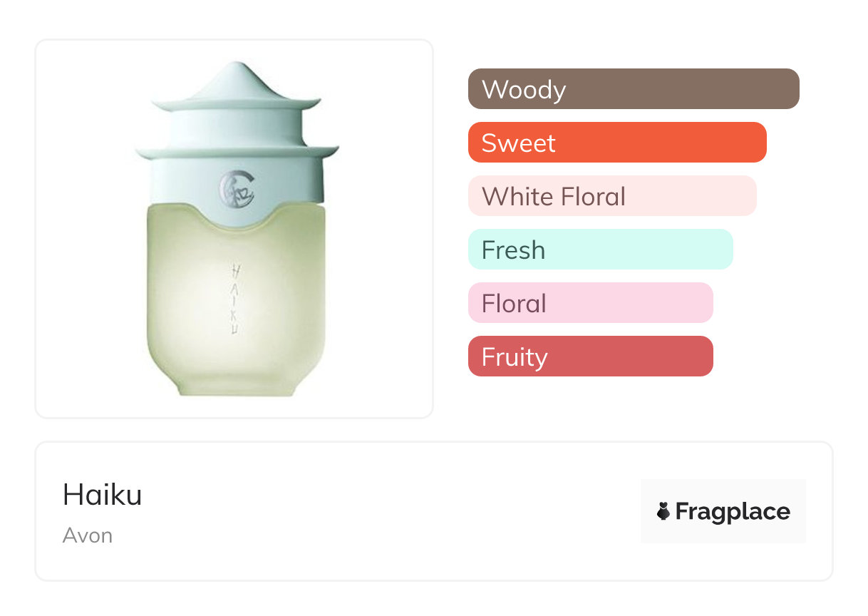Click the vertical HAIKU lettering on the bottle
The image size is (868, 616).
coord(235,298)
